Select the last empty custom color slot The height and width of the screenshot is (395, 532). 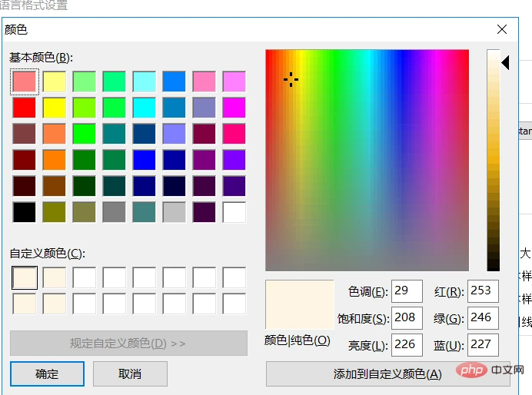(234, 304)
